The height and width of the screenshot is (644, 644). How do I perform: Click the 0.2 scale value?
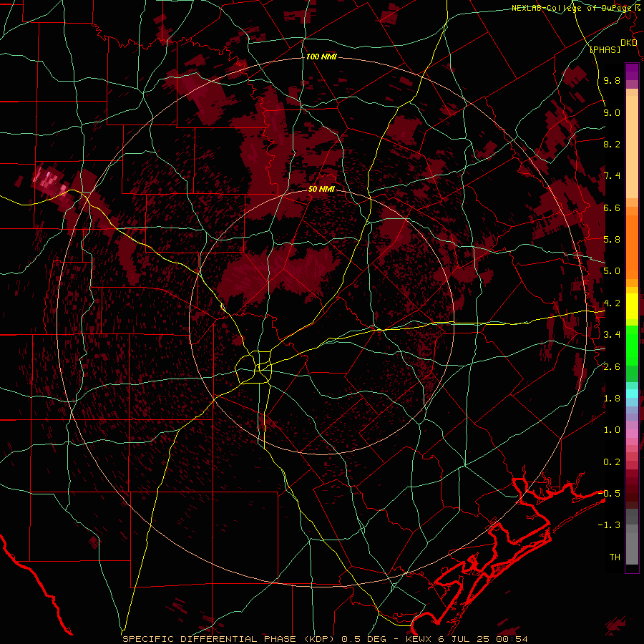612,462
